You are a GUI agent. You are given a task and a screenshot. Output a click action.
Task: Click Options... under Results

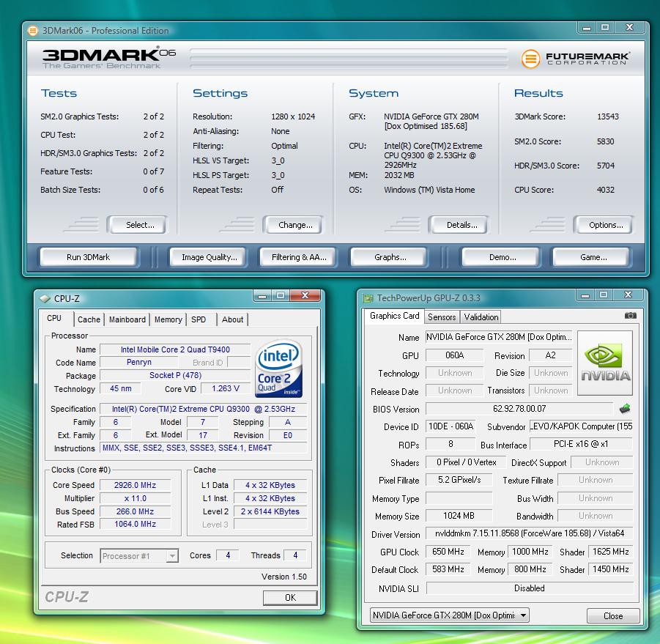tap(605, 225)
